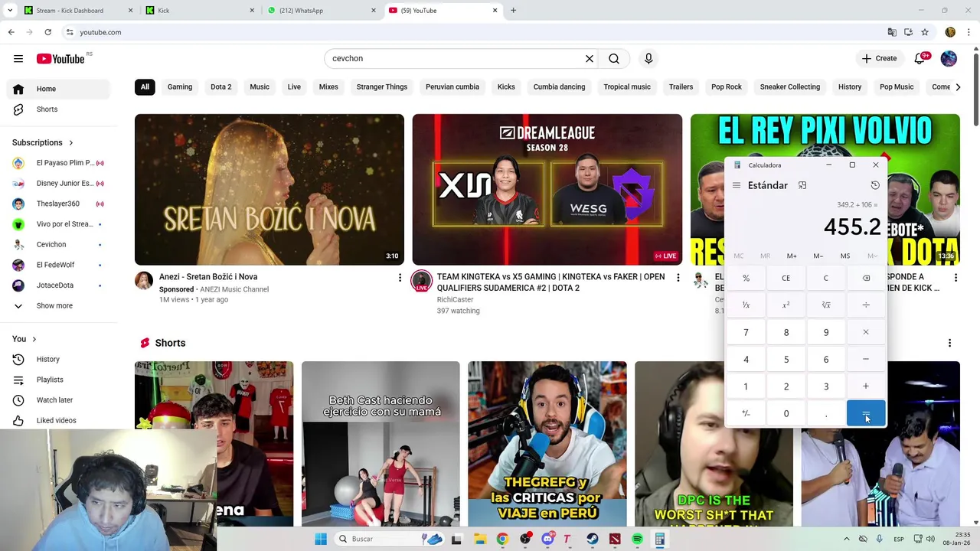Open the calculator memory list dropdown
Image resolution: width=980 pixels, height=551 pixels.
[872, 256]
